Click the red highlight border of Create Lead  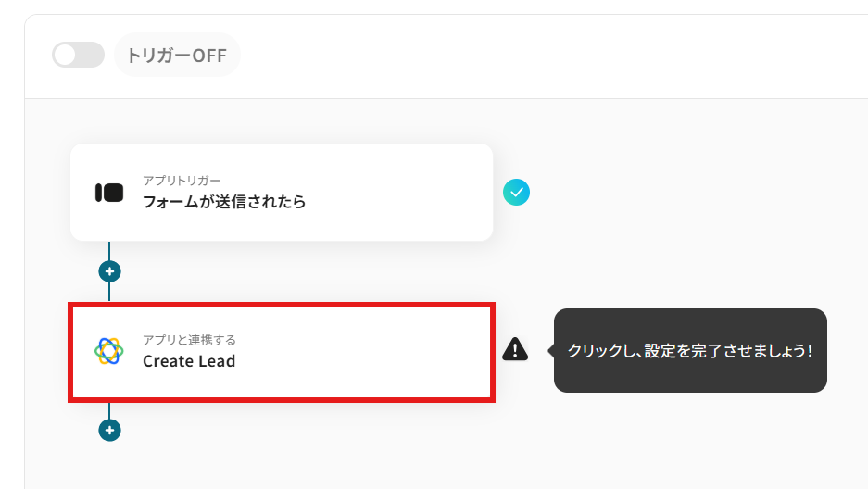pyautogui.click(x=278, y=304)
